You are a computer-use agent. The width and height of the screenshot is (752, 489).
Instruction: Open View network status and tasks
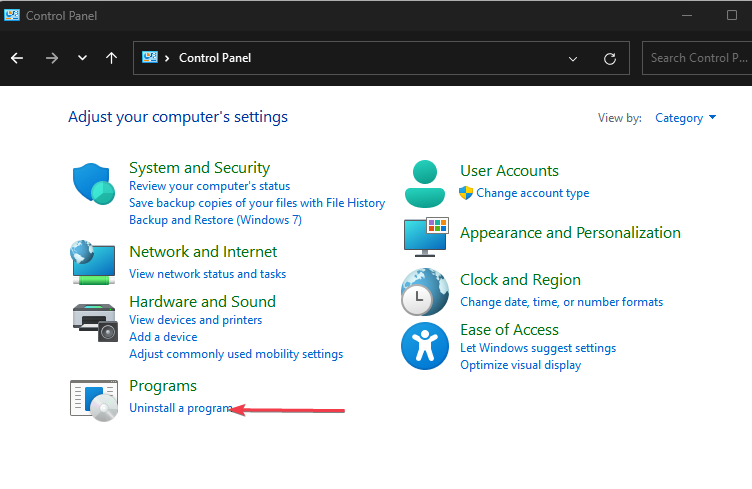(208, 274)
